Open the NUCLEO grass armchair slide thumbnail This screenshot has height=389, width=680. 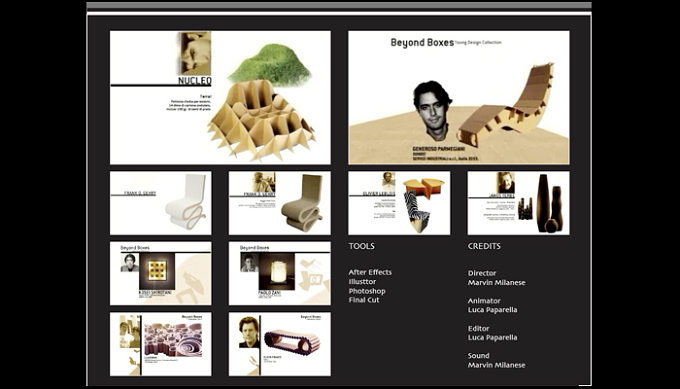point(220,98)
